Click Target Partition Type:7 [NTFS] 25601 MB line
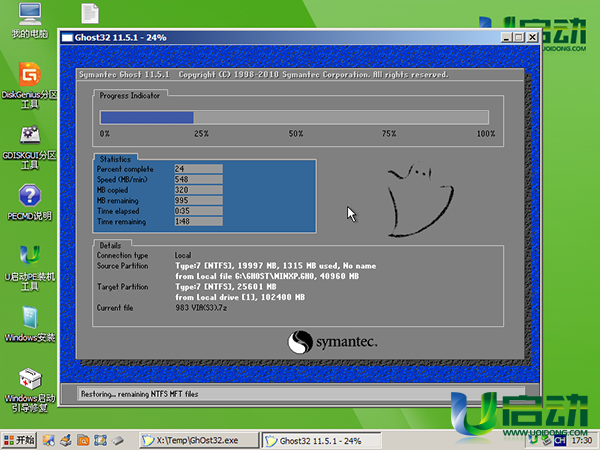600x450 pixels. coord(226,287)
